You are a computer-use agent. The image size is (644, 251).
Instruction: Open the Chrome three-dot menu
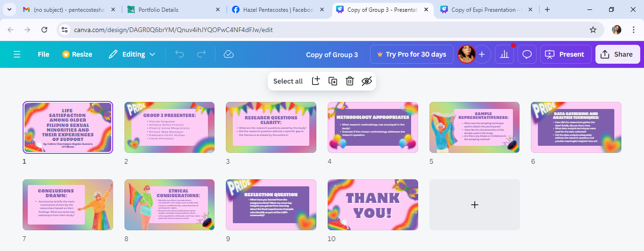(633, 30)
